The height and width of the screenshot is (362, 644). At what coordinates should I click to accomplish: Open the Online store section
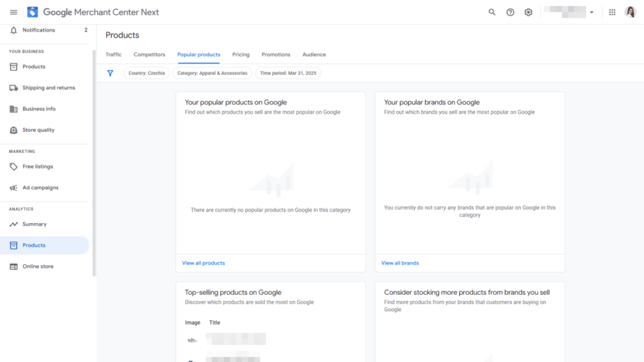[38, 266]
